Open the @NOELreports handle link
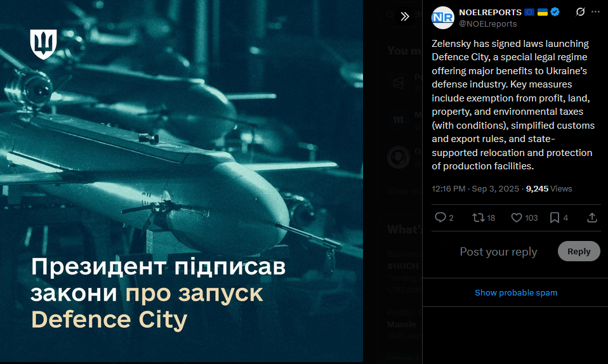This screenshot has height=364, width=608. [488, 23]
